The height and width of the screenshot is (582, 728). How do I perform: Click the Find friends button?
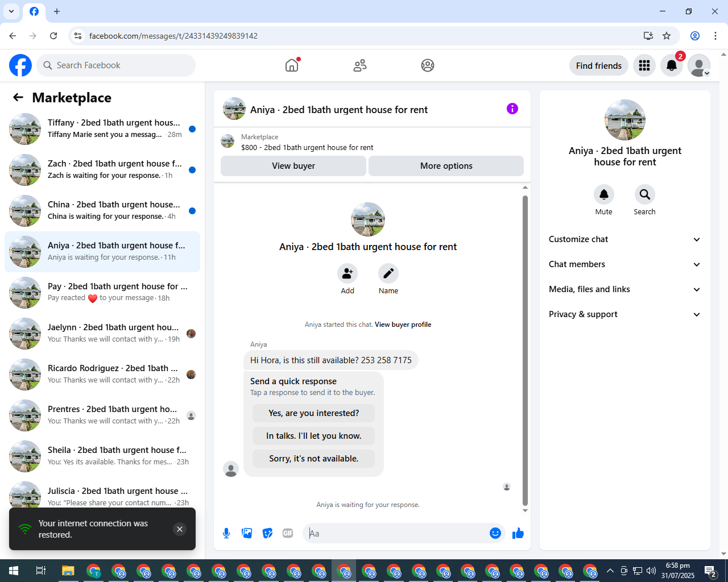[x=599, y=65]
